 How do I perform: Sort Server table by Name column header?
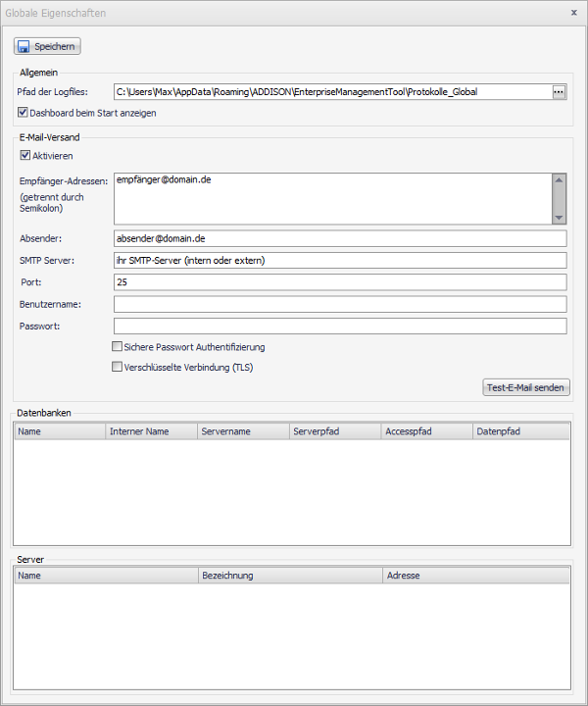tap(106, 576)
